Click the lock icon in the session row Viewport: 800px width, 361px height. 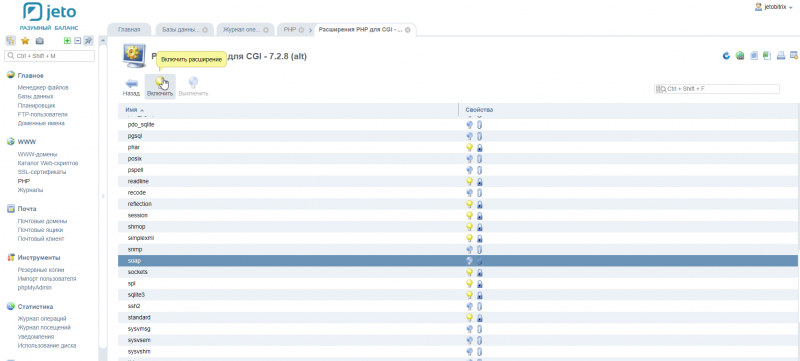tap(480, 215)
